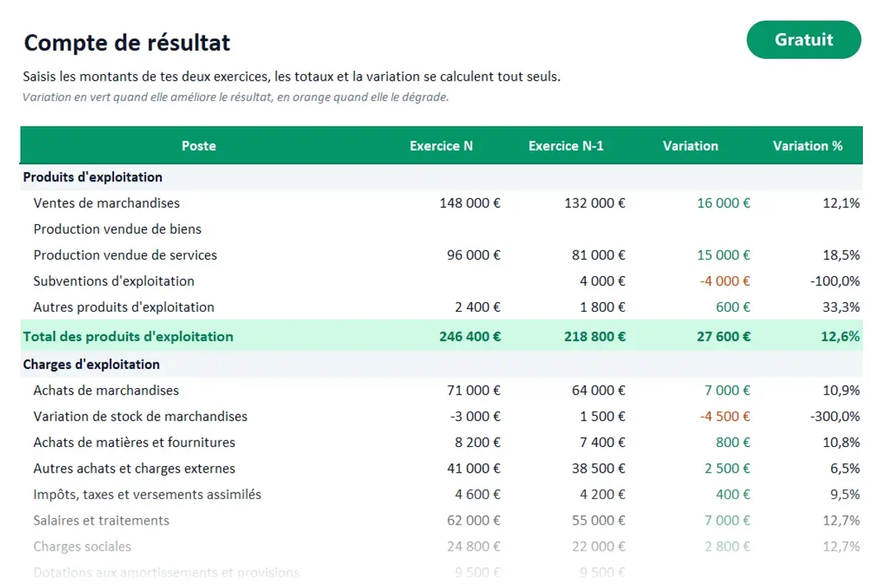Select the Salaires et traitements label
This screenshot has width=882, height=588.
[x=101, y=520]
